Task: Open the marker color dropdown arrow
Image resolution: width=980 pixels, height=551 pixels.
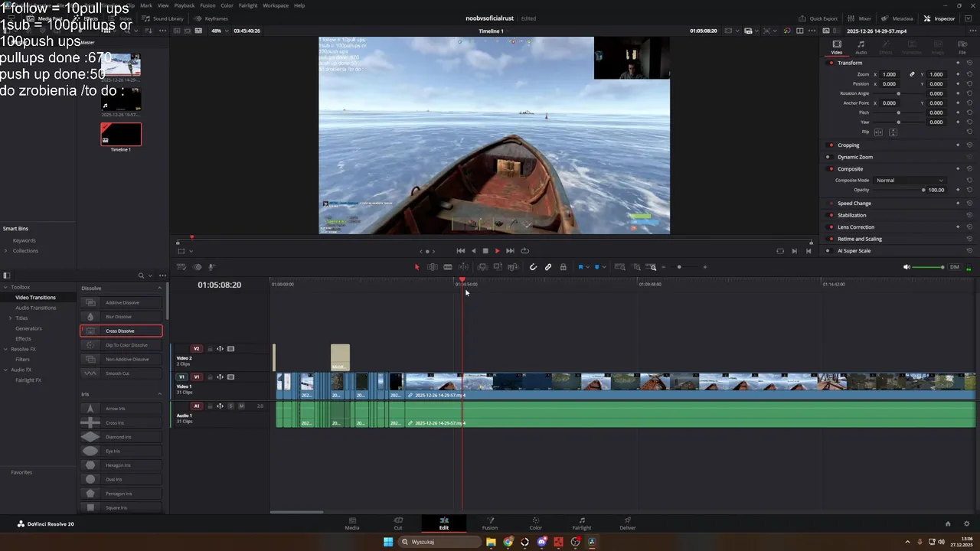Action: [604, 267]
